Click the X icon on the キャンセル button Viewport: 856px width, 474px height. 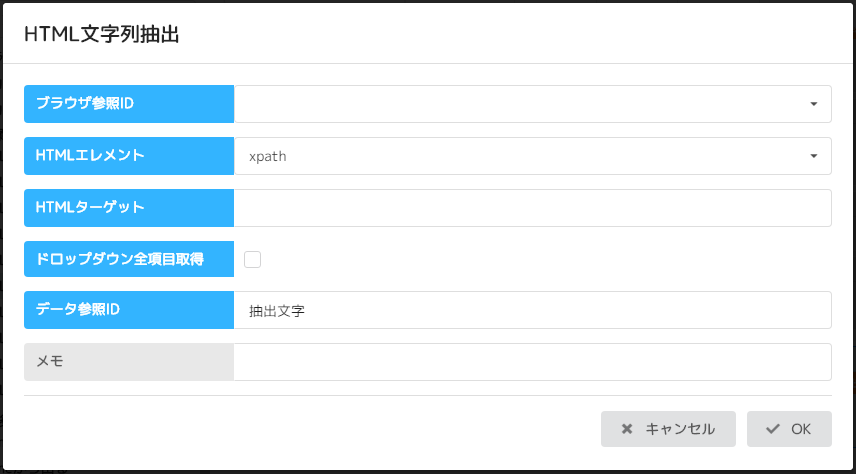(627, 429)
